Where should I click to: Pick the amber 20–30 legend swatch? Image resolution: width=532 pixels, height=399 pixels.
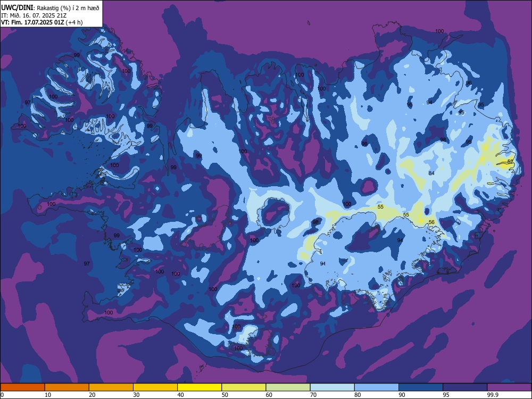point(111,387)
